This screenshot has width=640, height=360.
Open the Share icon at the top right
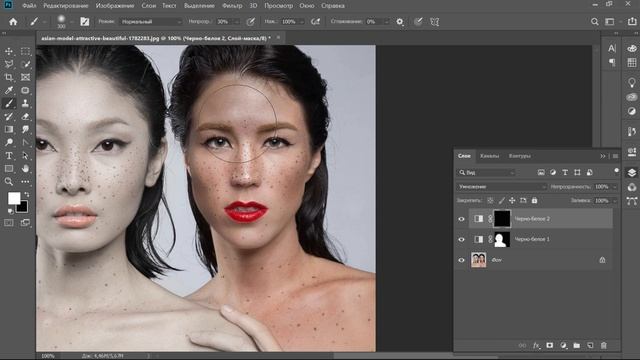point(632,22)
